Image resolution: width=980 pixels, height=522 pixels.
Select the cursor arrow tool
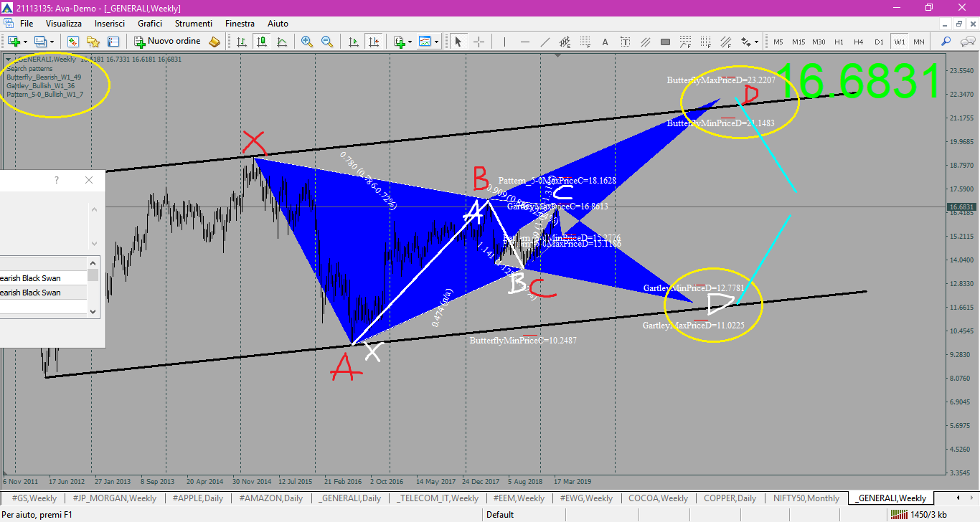click(458, 42)
